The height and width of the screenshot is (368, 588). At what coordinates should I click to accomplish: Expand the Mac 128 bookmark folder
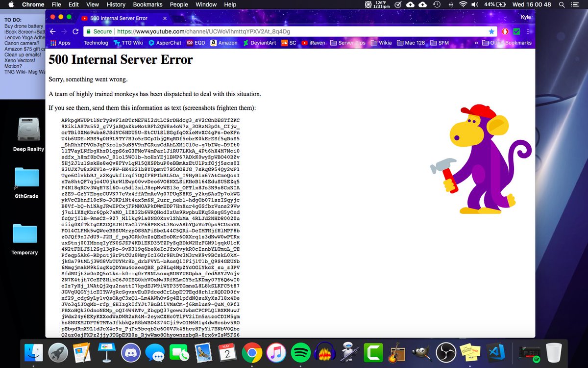411,43
